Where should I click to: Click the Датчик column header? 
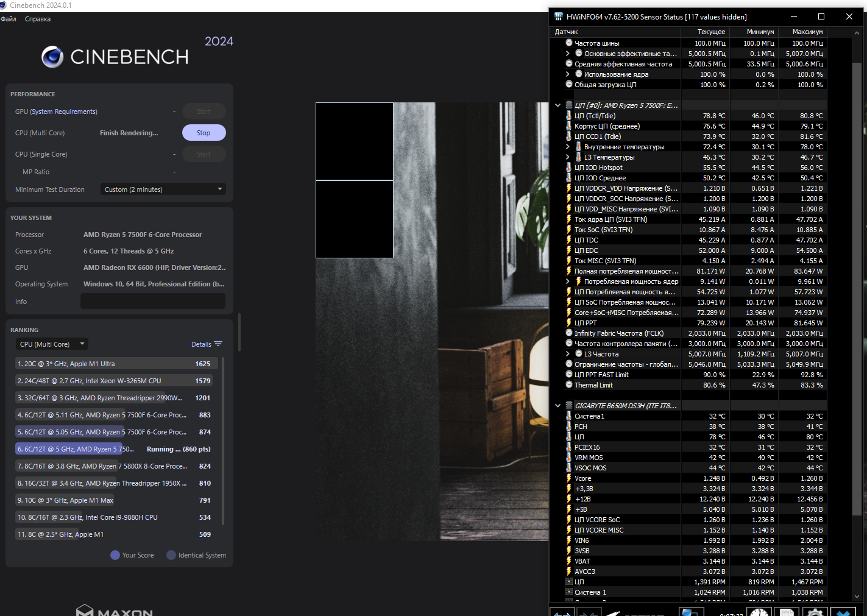[615, 32]
